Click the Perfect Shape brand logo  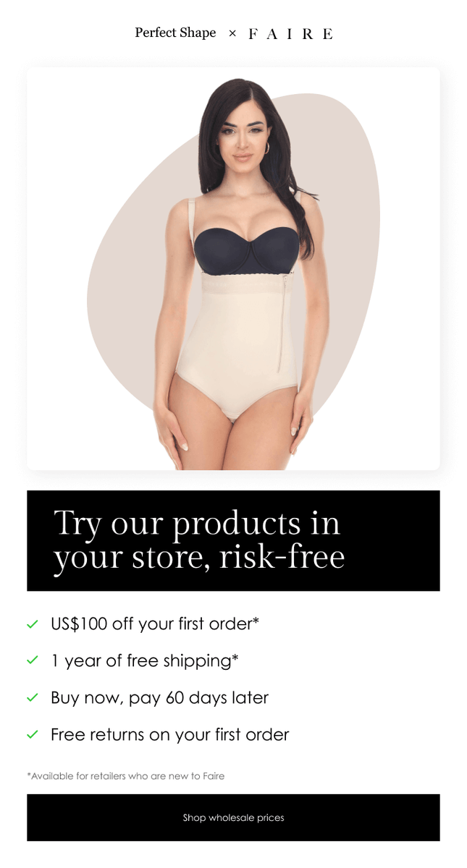tap(175, 33)
